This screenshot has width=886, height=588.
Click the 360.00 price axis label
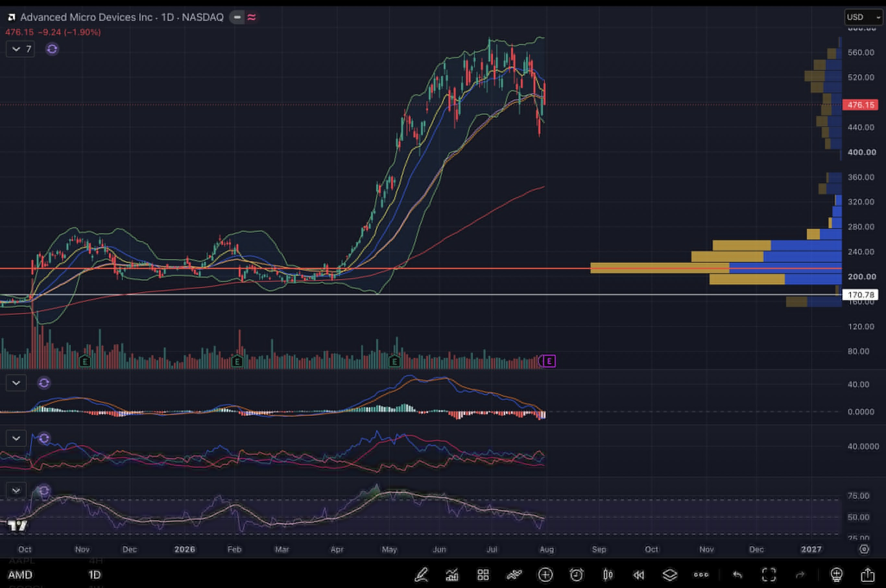click(x=861, y=177)
